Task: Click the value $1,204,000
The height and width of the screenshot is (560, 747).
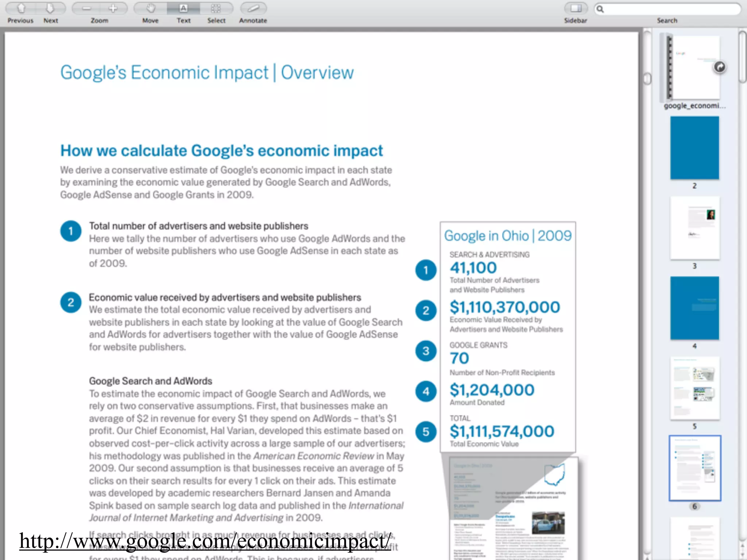Action: (x=492, y=390)
